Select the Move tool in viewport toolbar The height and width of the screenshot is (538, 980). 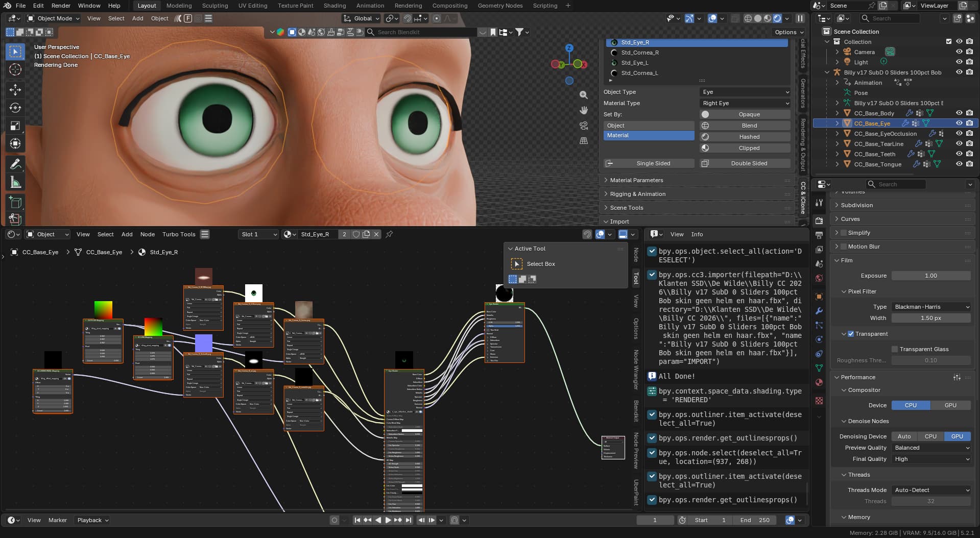point(15,90)
